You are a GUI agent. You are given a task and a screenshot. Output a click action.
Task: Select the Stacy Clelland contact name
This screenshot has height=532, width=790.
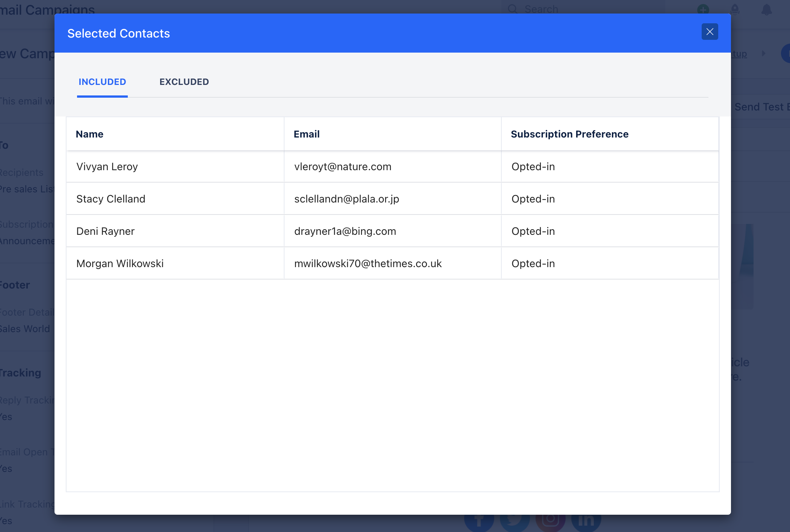coord(111,199)
